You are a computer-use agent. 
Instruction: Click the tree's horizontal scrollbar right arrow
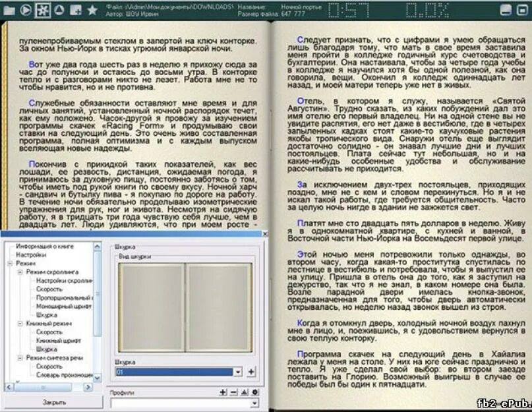(x=88, y=387)
